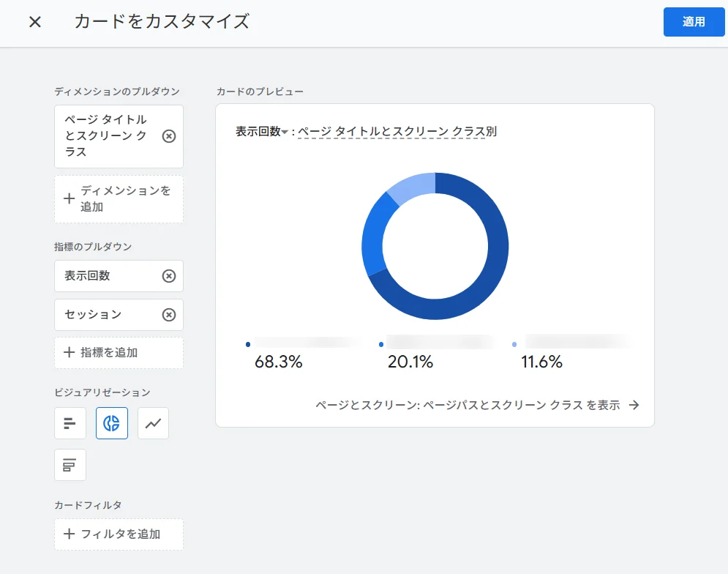The image size is (728, 574).
Task: Select the bar chart visualization
Action: point(70,423)
